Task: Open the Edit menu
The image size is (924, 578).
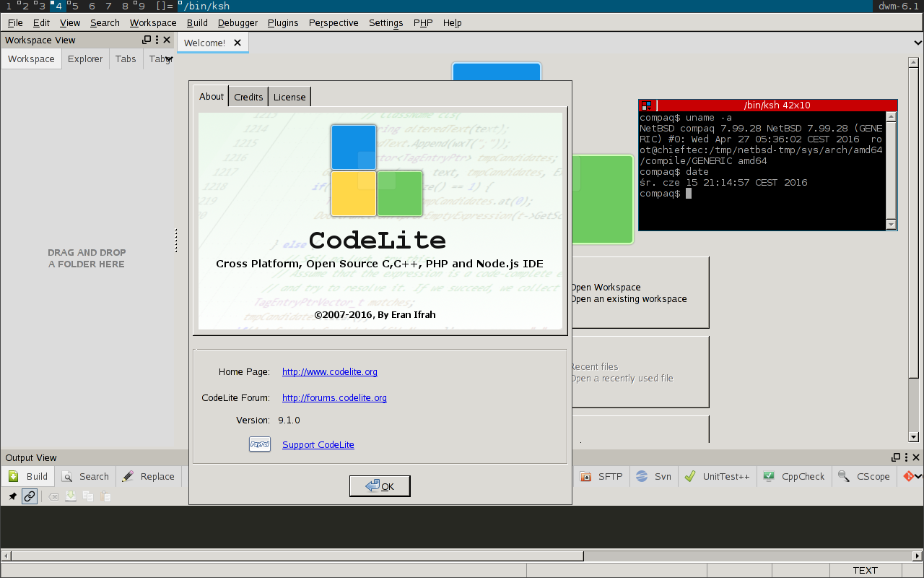Action: [x=41, y=22]
